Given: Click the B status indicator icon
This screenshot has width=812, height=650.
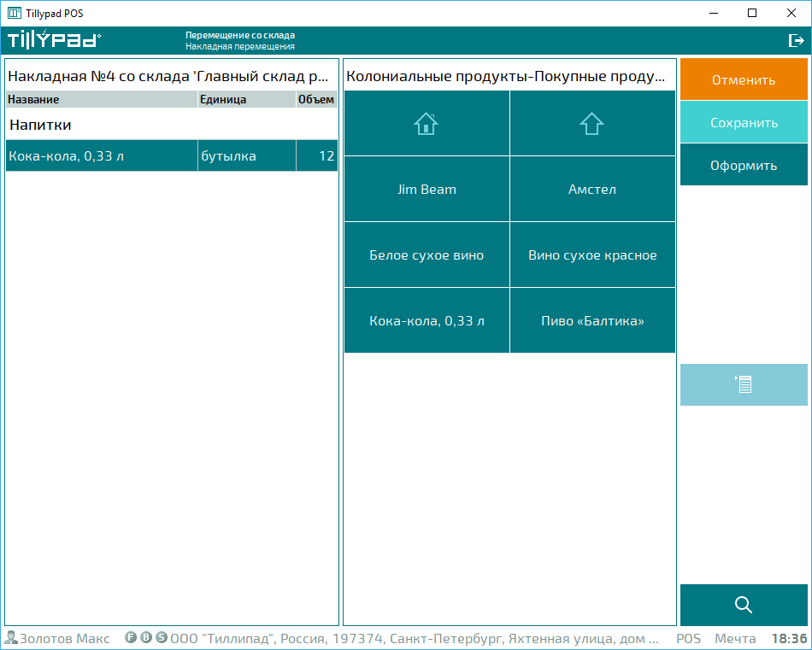Looking at the screenshot, I should pos(146,638).
